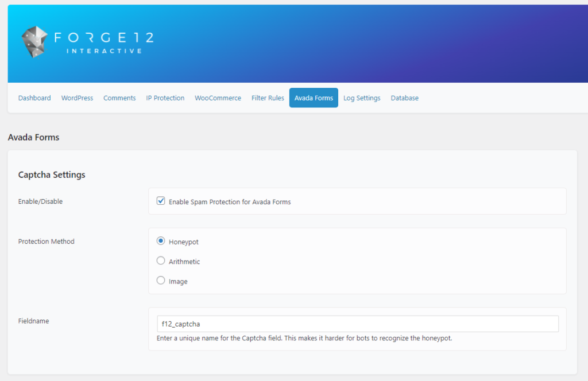Image resolution: width=588 pixels, height=381 pixels.
Task: Open the Database tab
Action: pyautogui.click(x=405, y=98)
